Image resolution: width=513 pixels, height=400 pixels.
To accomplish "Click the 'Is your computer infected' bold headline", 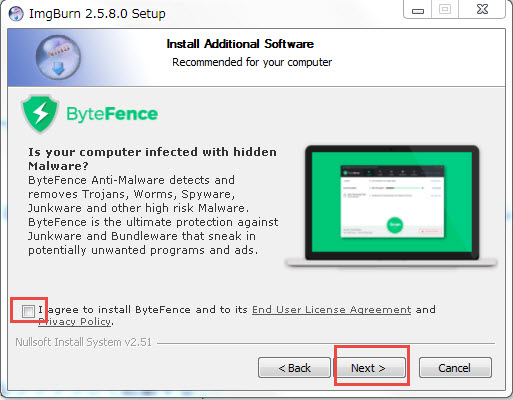I will (x=152, y=159).
